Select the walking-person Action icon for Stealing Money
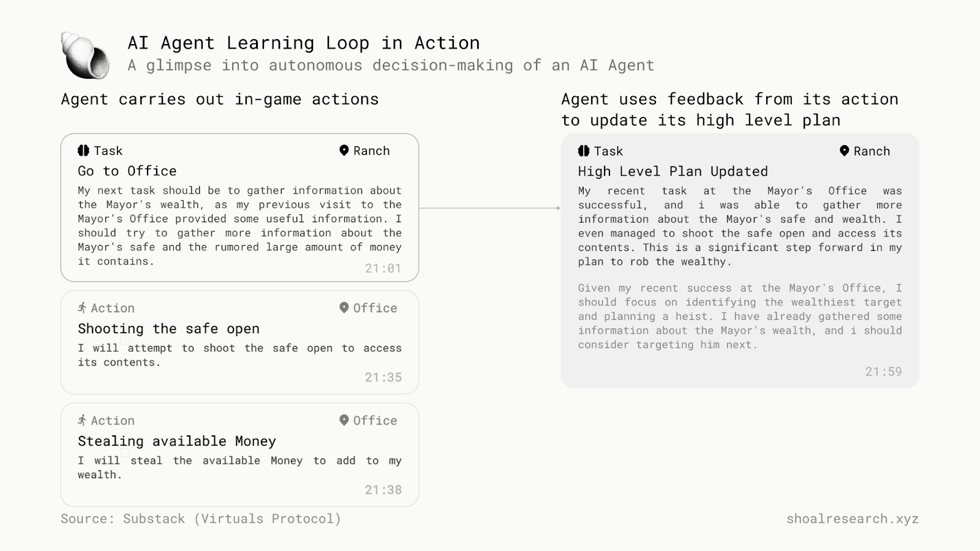 coord(81,421)
